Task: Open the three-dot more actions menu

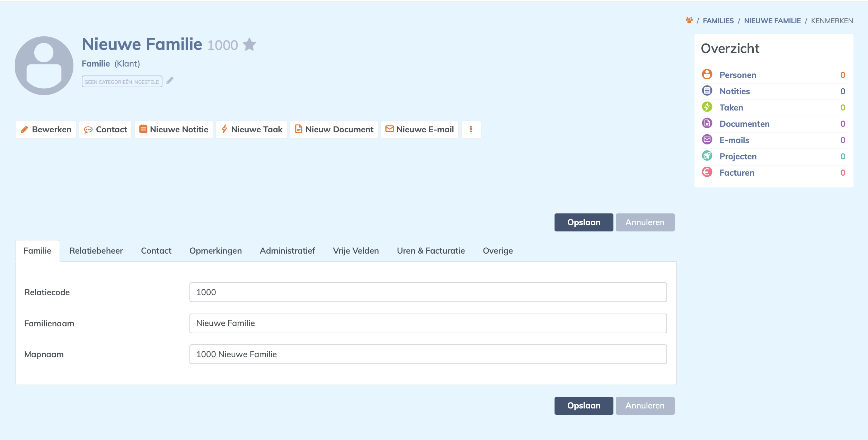Action: click(471, 129)
